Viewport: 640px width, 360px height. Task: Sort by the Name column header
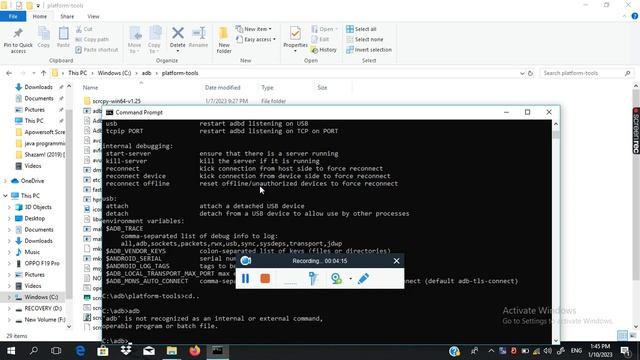pos(90,87)
